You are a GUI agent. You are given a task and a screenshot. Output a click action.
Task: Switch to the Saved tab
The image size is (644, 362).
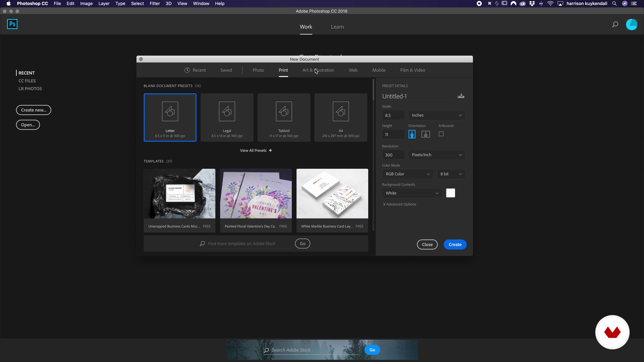point(226,70)
